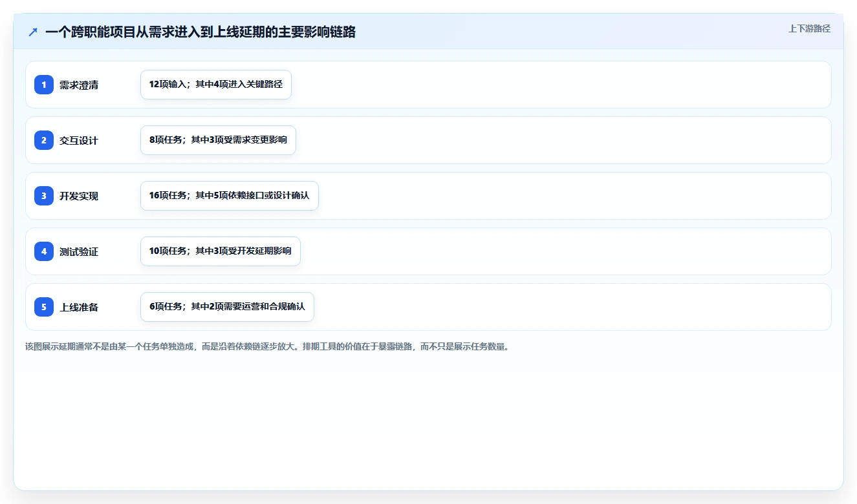The width and height of the screenshot is (857, 504).
Task: Open the 16项任务;其中5项依赖接口或设计确认 chip
Action: (230, 196)
